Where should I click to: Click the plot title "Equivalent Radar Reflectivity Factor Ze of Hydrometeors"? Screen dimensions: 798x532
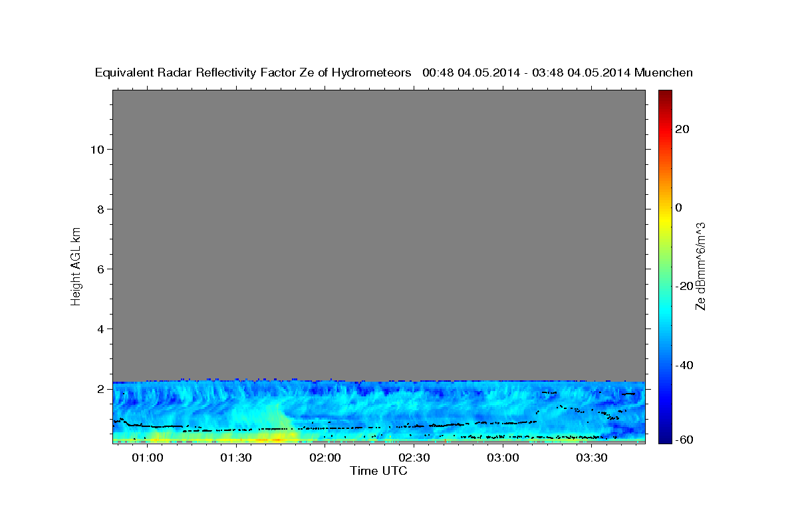point(253,73)
